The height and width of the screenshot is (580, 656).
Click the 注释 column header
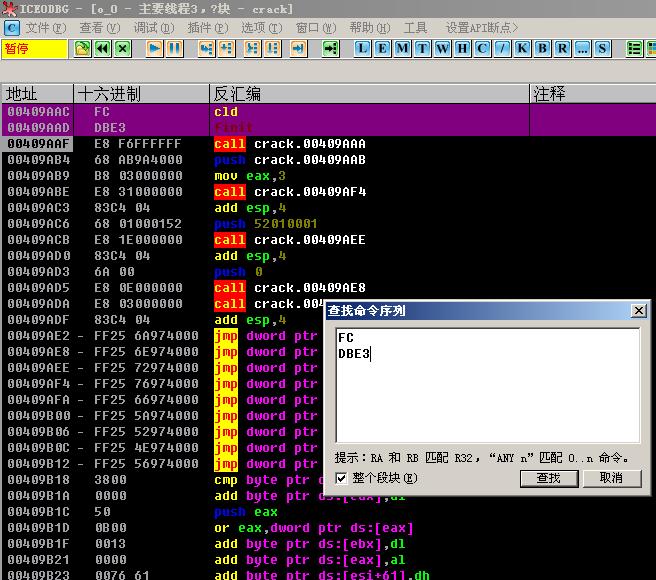point(593,93)
